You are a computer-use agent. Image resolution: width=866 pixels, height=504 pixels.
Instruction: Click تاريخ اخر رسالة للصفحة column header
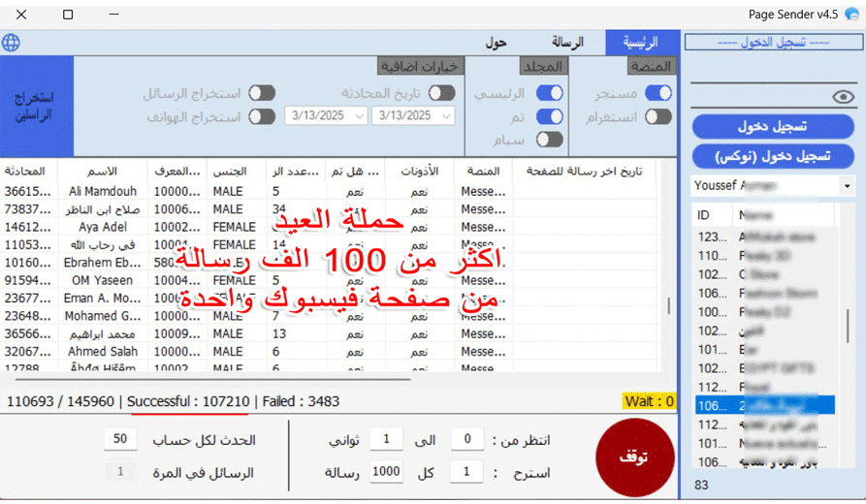pos(584,172)
